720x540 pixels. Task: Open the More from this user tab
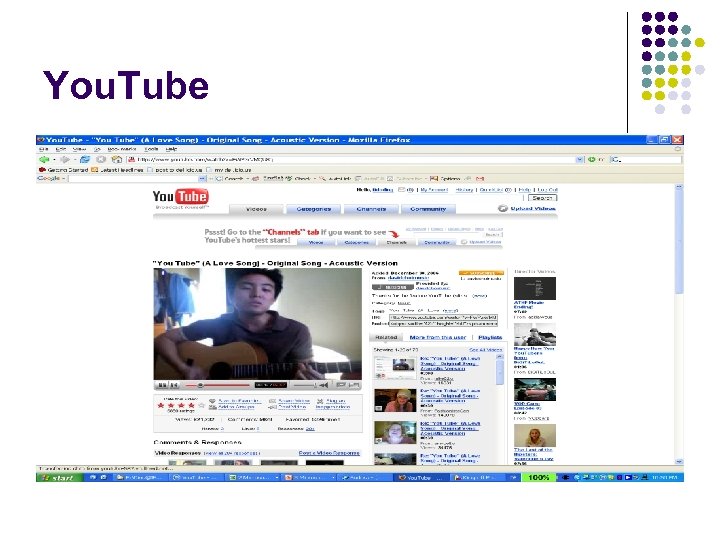[x=438, y=337]
